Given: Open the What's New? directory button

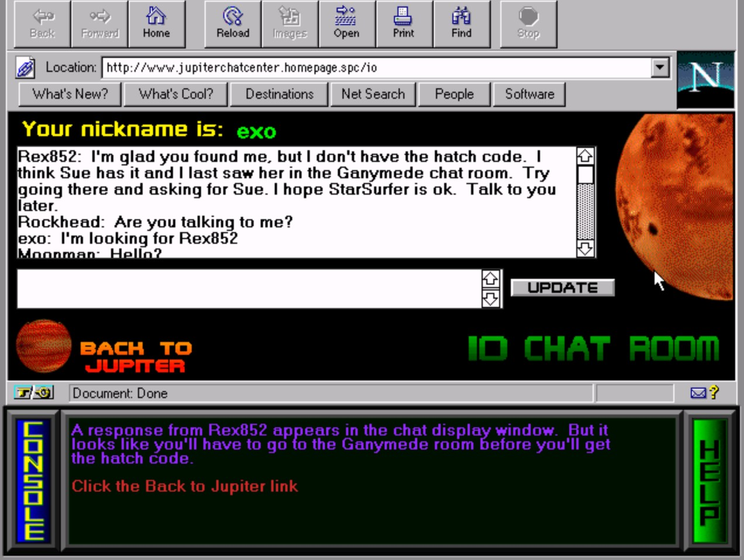Looking at the screenshot, I should [70, 94].
